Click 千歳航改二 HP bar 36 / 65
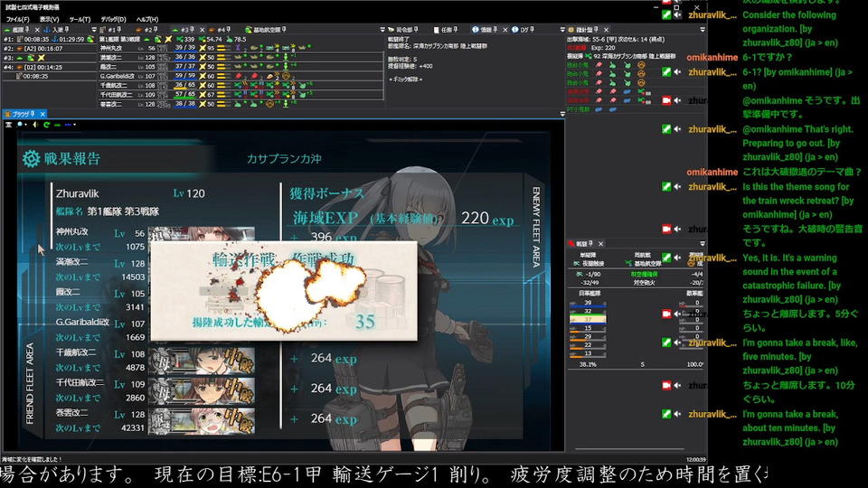 click(x=184, y=86)
